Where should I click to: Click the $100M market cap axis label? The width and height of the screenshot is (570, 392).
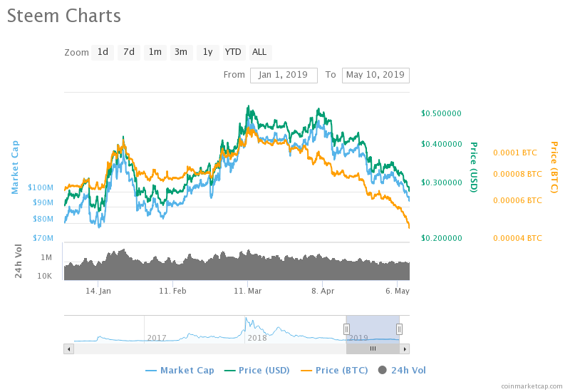pyautogui.click(x=41, y=187)
